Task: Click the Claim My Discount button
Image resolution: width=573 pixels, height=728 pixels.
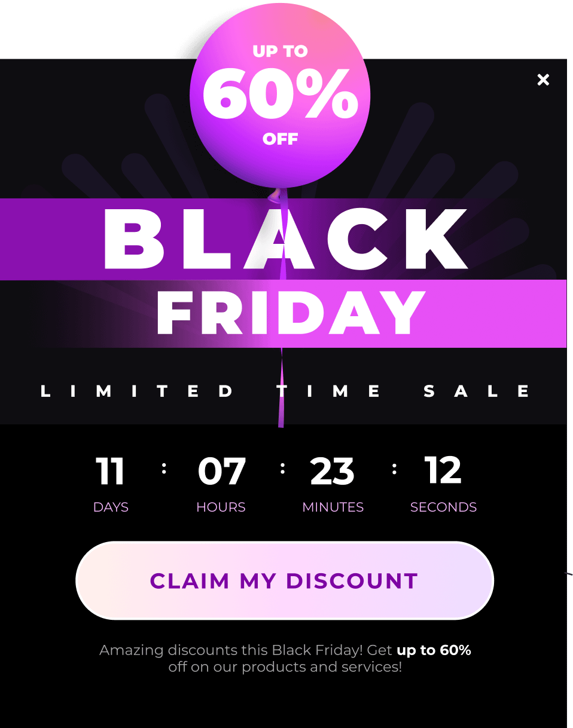Action: point(284,580)
